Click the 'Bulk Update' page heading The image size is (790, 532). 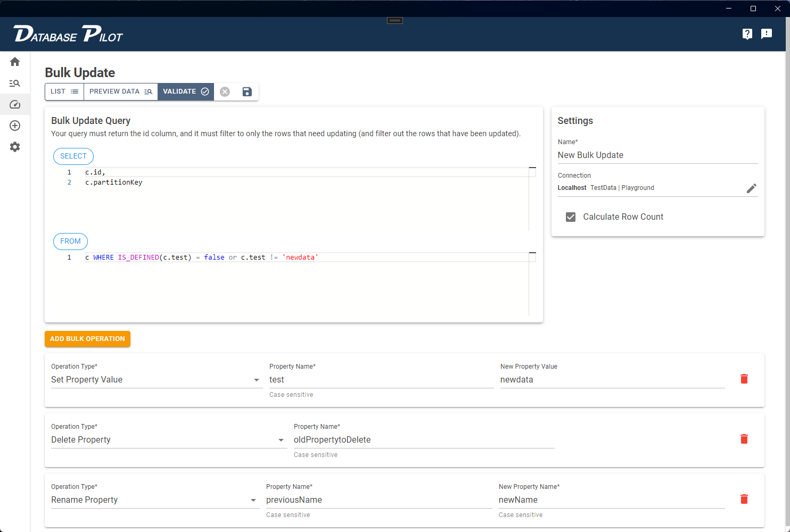80,73
